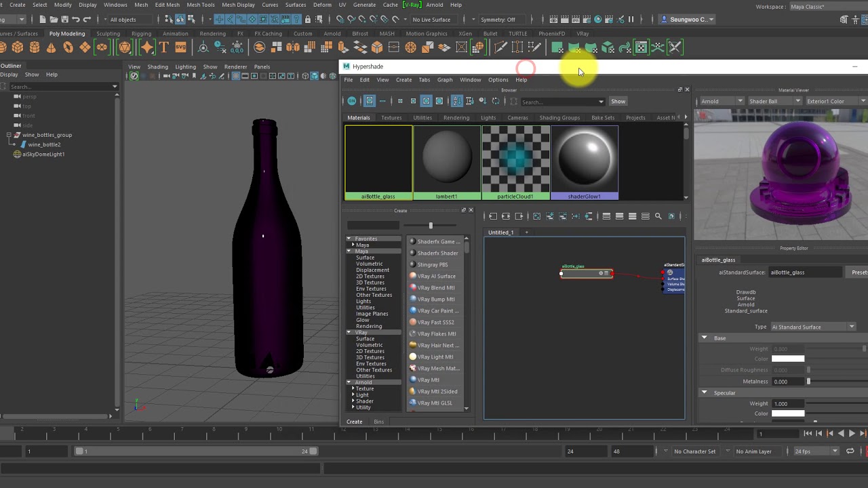Image resolution: width=868 pixels, height=488 pixels.
Task: Click Save scene icon in toolbar
Action: click(x=65, y=20)
